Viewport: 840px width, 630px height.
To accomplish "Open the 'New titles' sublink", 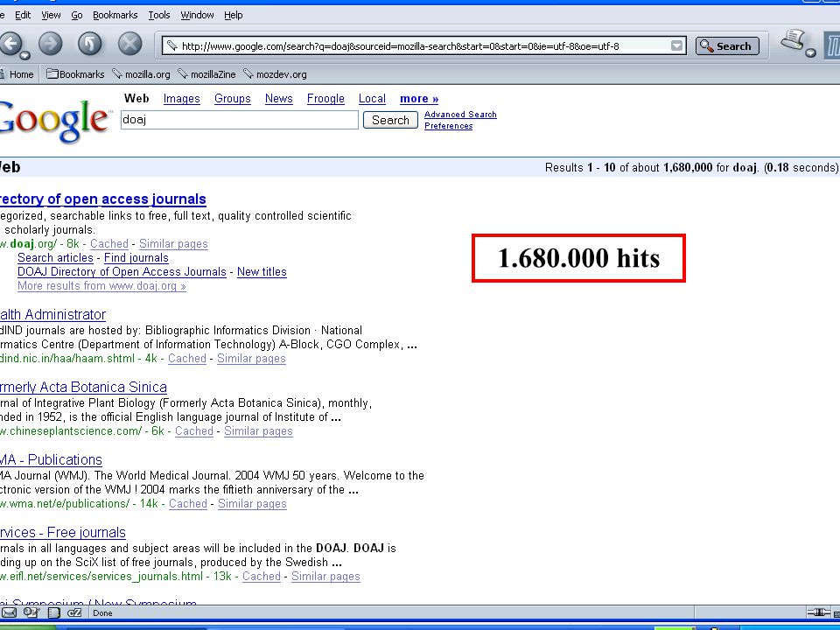I will [262, 271].
